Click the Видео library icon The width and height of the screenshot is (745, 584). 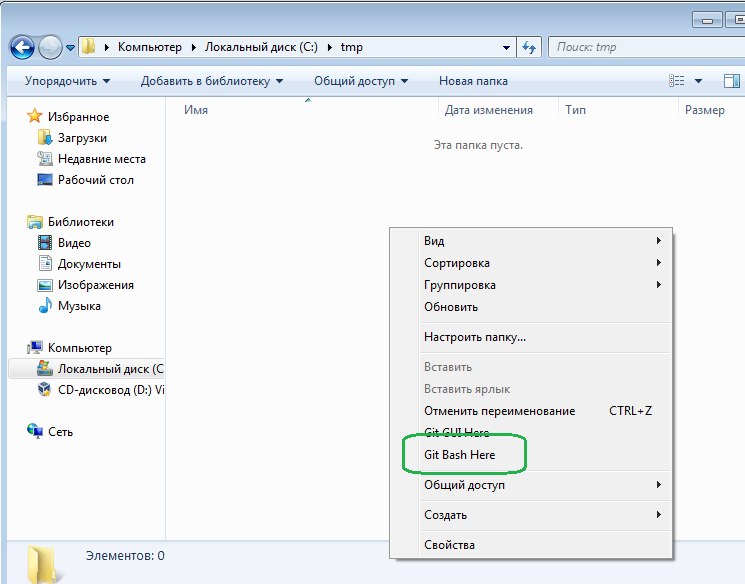[x=45, y=242]
